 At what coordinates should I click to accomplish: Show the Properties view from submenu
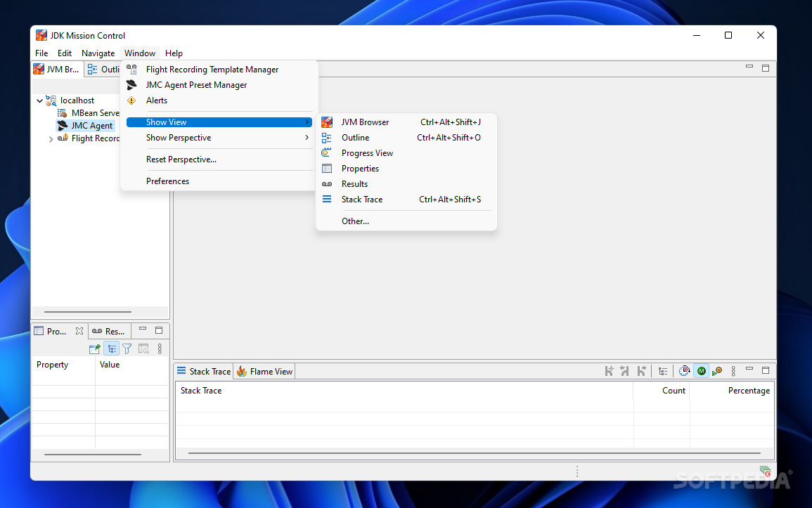tap(406, 169)
